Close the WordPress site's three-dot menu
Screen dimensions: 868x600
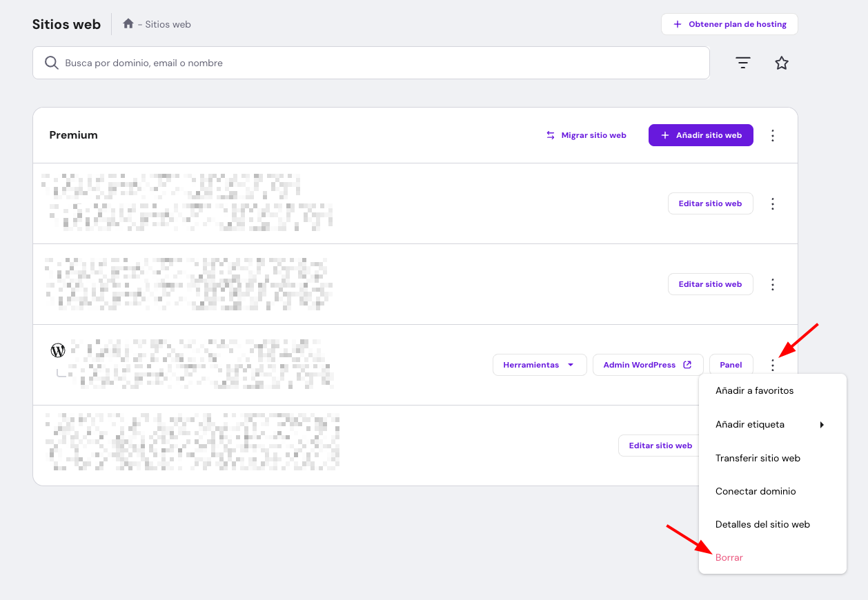[x=773, y=365]
